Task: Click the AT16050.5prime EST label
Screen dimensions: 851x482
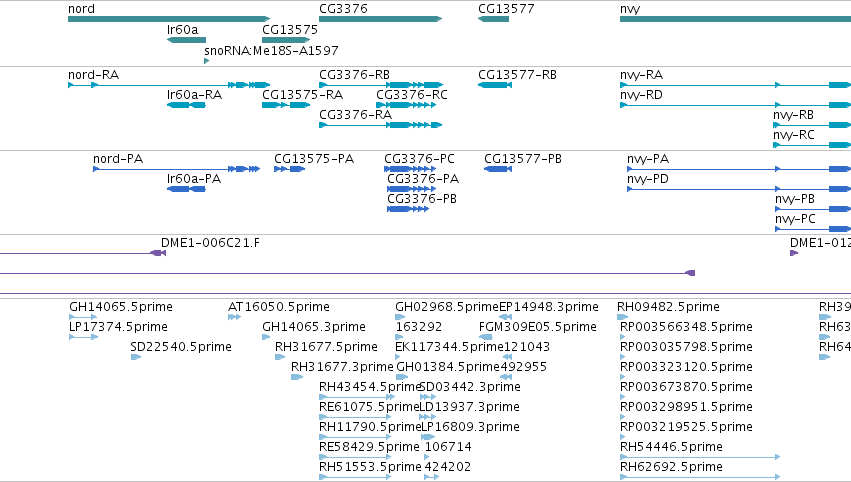Action: [x=278, y=307]
